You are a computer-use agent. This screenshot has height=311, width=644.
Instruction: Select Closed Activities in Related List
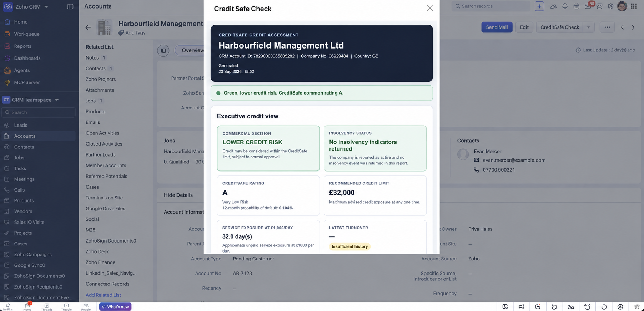[x=104, y=144]
